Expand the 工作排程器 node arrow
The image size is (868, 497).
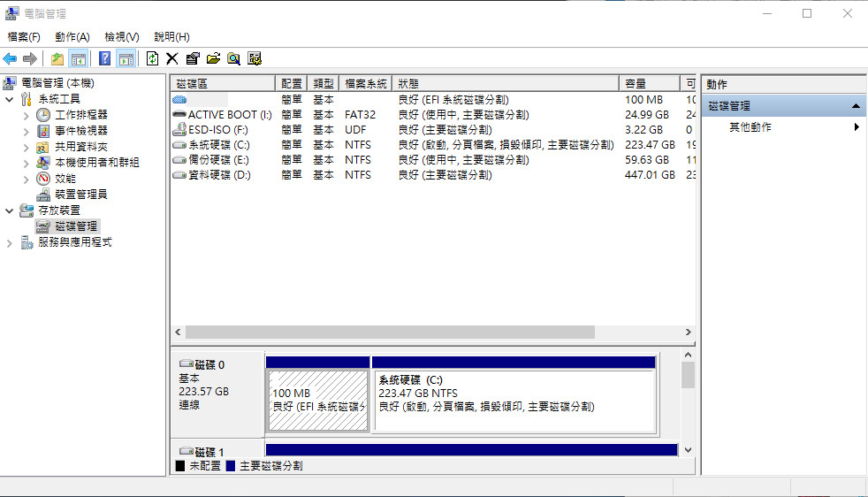coord(26,115)
